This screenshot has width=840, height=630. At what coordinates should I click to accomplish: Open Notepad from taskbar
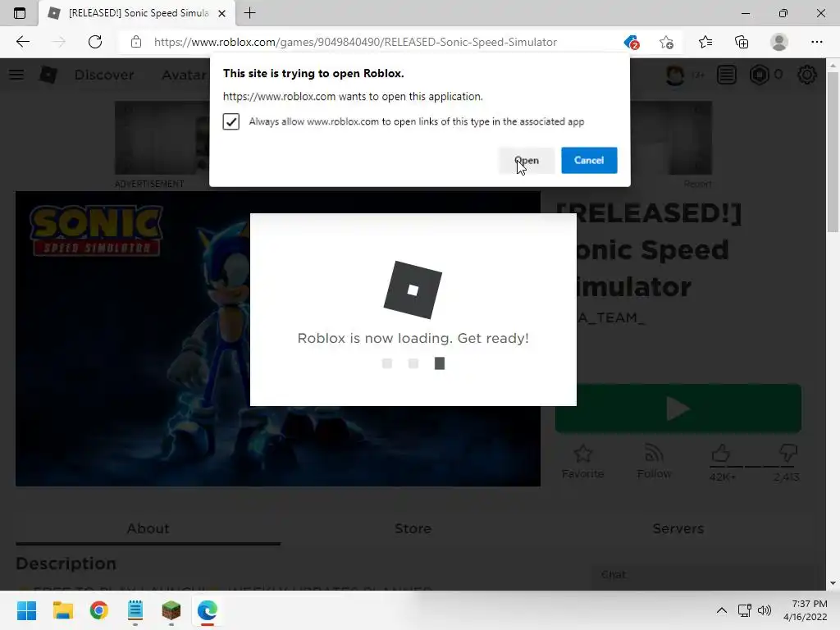tap(135, 610)
